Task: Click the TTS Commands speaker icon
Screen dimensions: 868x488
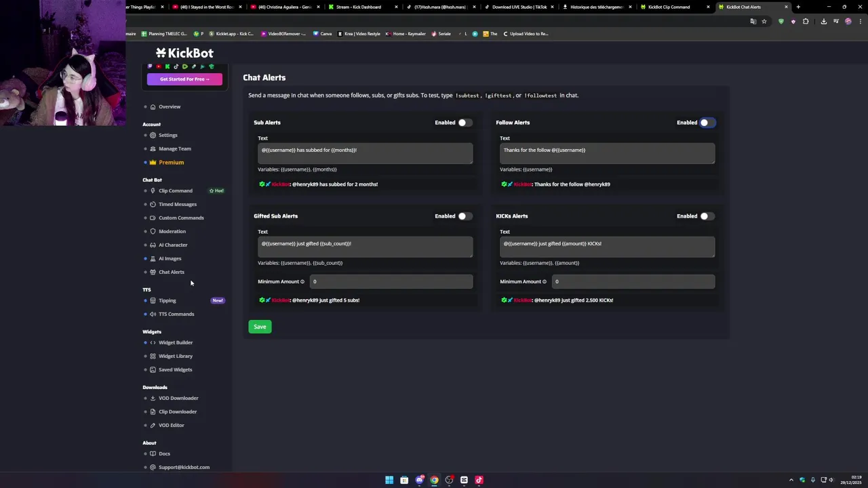Action: click(153, 314)
